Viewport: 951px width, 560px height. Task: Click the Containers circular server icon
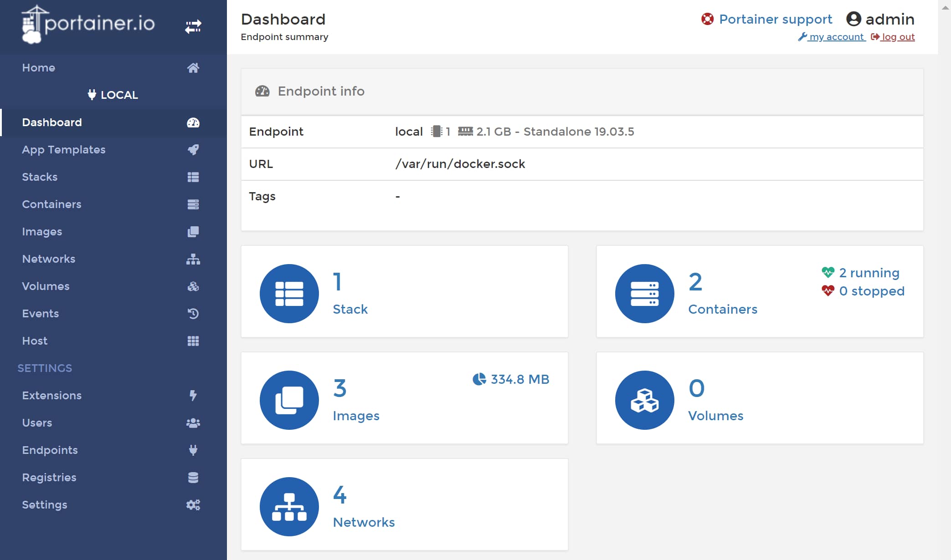point(644,294)
